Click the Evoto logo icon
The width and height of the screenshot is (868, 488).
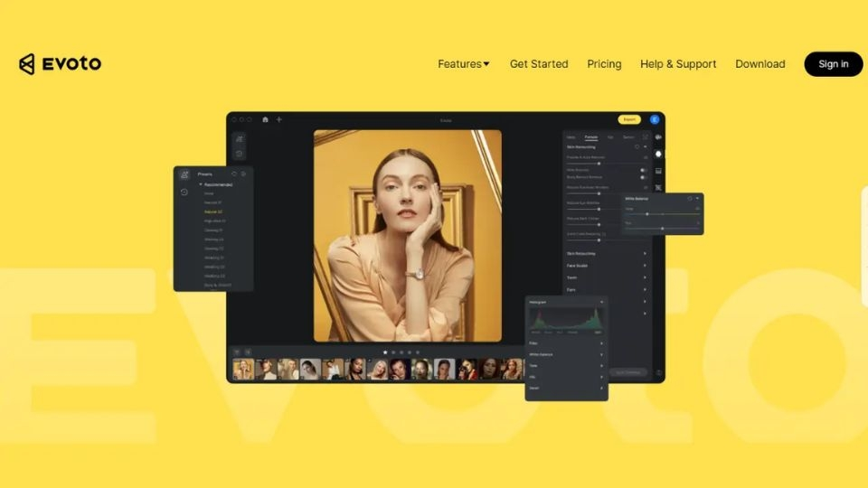[x=27, y=64]
